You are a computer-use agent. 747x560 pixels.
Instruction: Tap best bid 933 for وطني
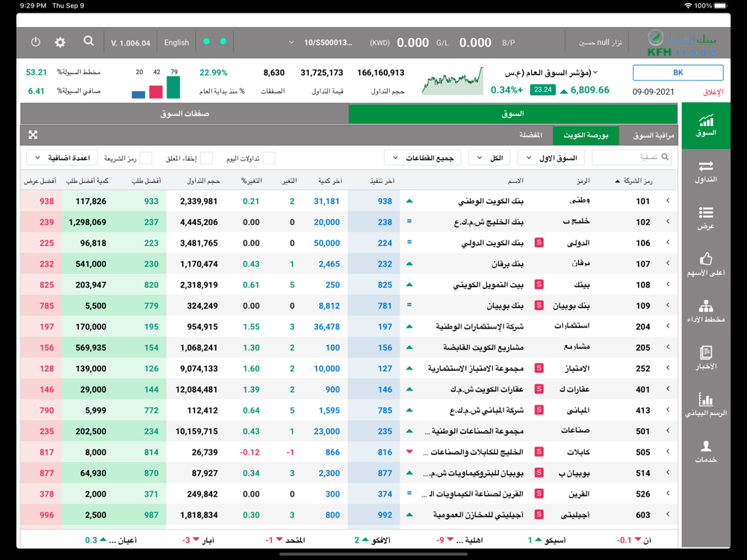(x=151, y=201)
